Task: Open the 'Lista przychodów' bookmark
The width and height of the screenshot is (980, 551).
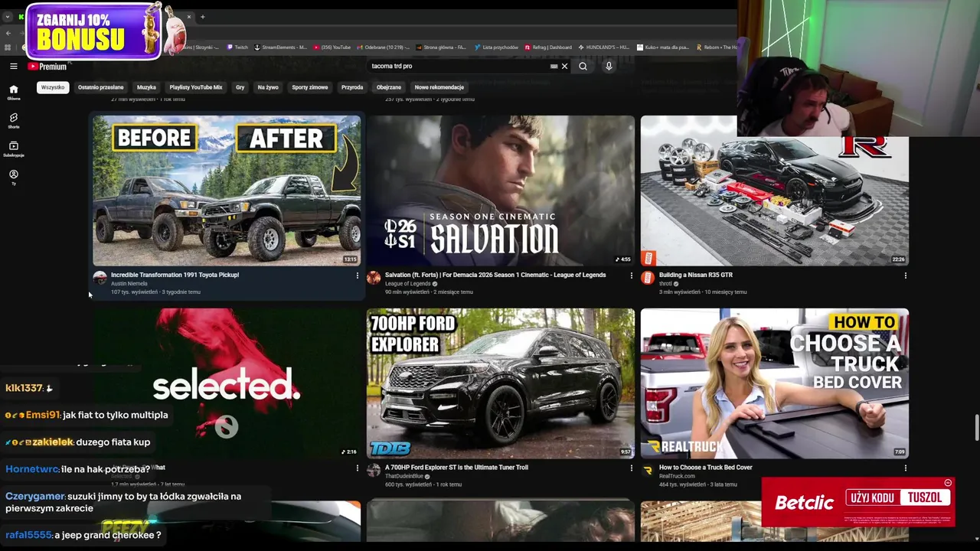Action: (x=496, y=47)
